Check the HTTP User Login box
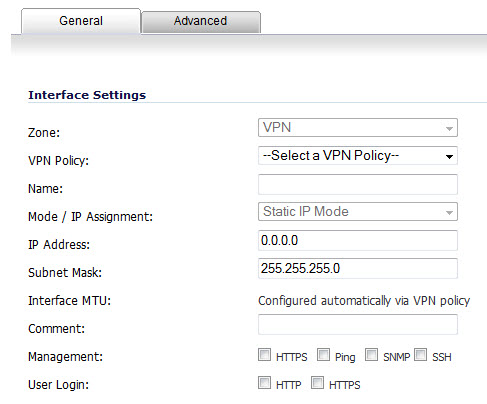 click(264, 383)
